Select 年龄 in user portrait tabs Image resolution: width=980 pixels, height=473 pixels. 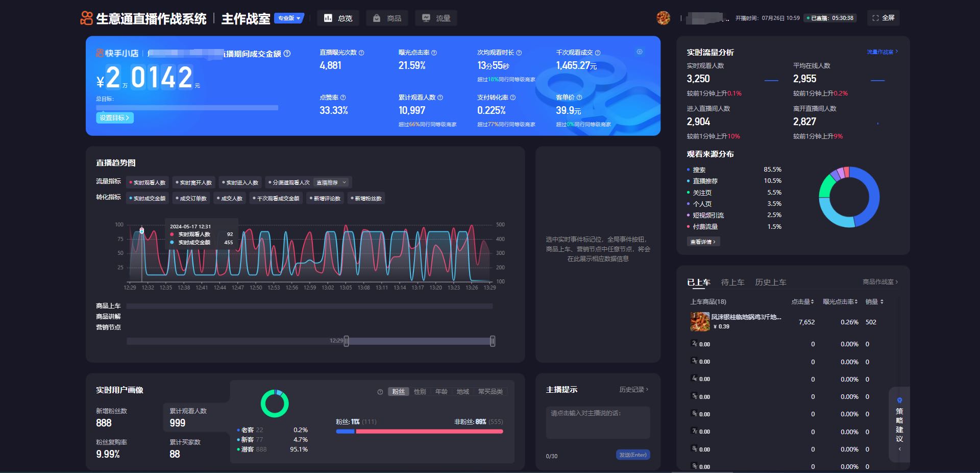point(442,392)
